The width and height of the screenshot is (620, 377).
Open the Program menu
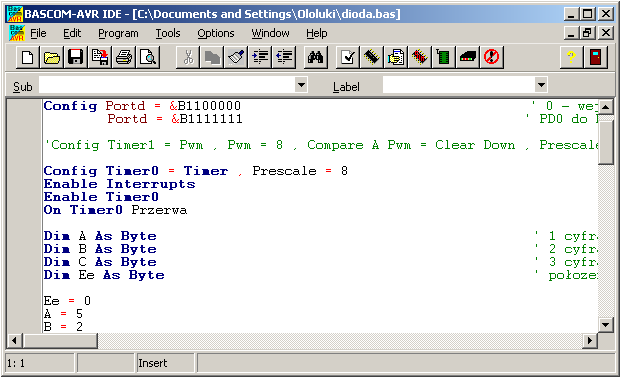click(x=118, y=34)
